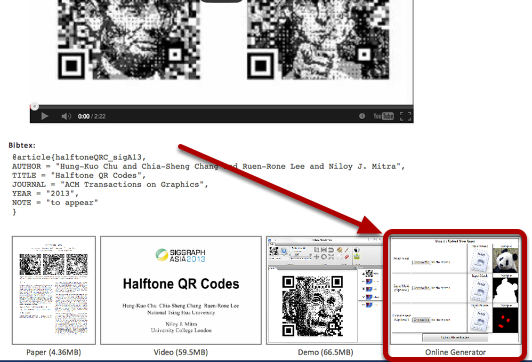Viewport: 532px width, 362px height.
Task: Click the video progress bar
Action: coord(222,107)
